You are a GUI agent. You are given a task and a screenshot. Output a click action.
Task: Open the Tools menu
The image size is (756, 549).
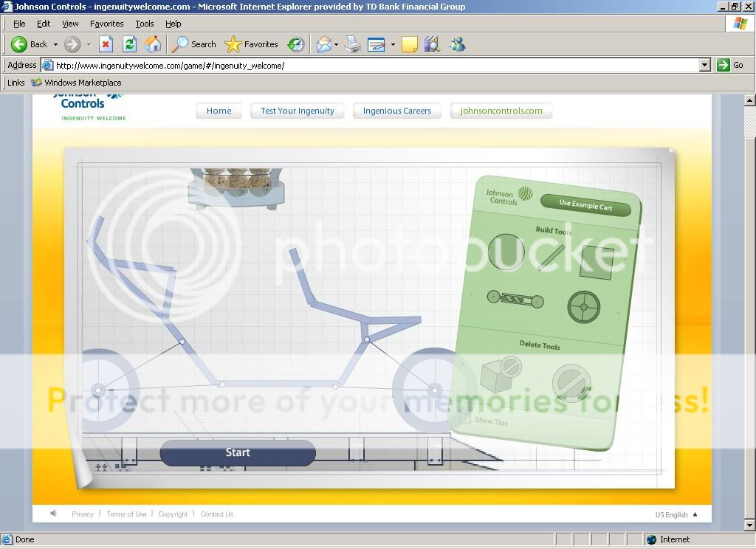pyautogui.click(x=144, y=24)
